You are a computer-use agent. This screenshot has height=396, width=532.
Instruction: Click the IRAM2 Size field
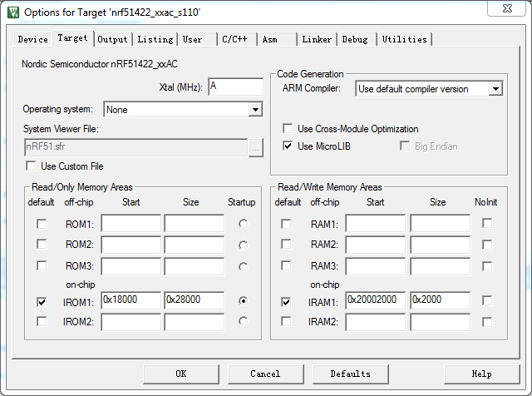tap(441, 322)
